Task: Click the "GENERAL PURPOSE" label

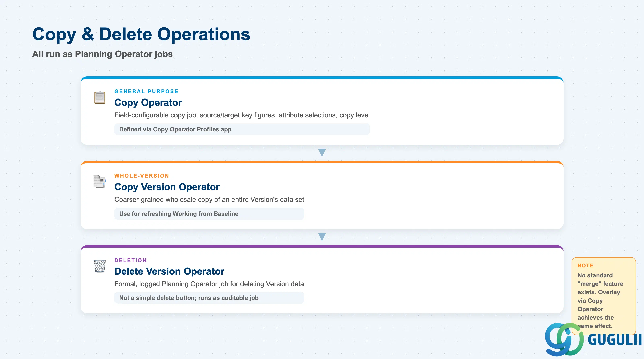Action: (x=147, y=91)
